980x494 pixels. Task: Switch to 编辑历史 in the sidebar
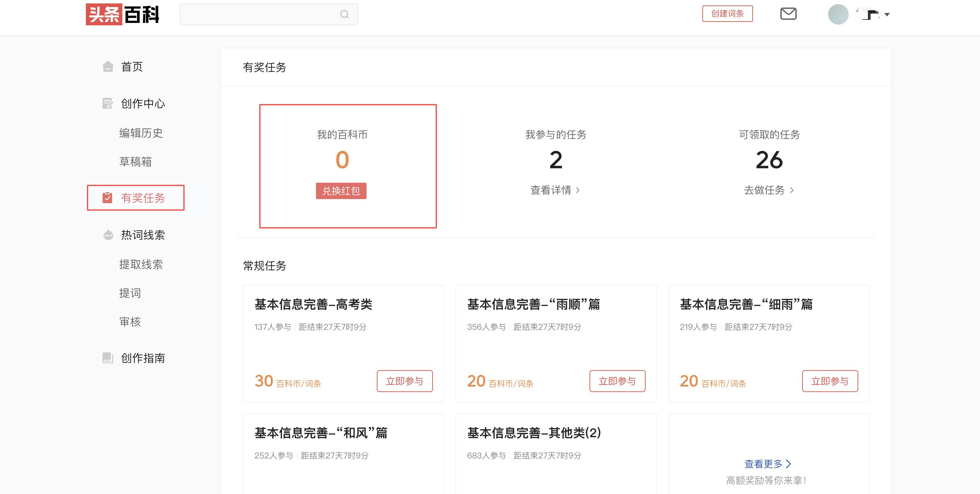[141, 133]
